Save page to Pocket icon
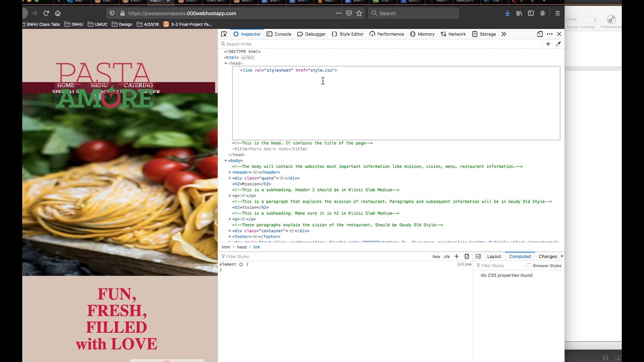644x362 pixels. [349, 14]
